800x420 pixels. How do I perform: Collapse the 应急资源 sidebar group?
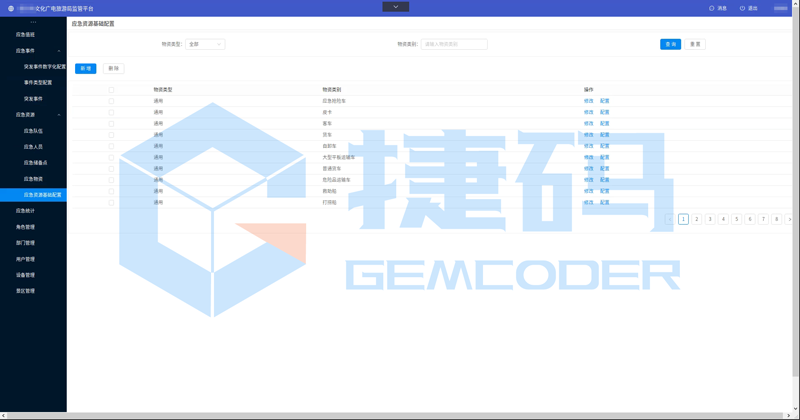[x=59, y=115]
